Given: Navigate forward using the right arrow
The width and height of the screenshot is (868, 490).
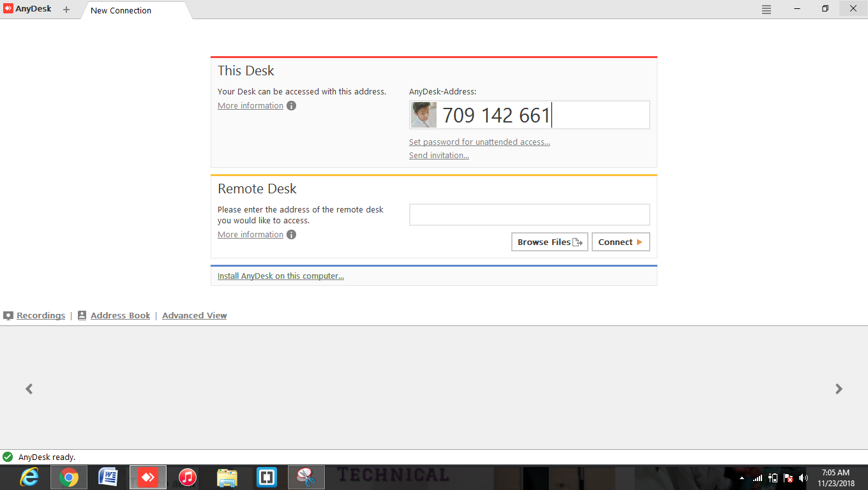Looking at the screenshot, I should click(x=839, y=389).
